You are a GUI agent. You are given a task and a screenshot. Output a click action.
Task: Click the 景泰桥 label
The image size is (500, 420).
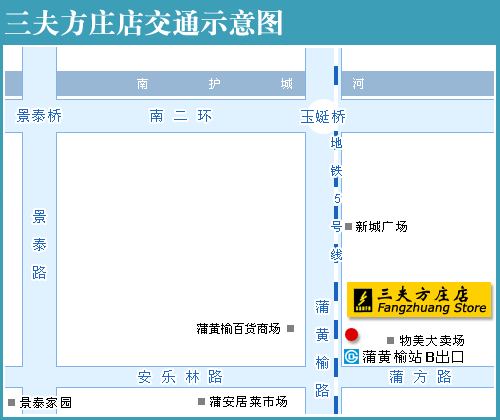coord(39,116)
